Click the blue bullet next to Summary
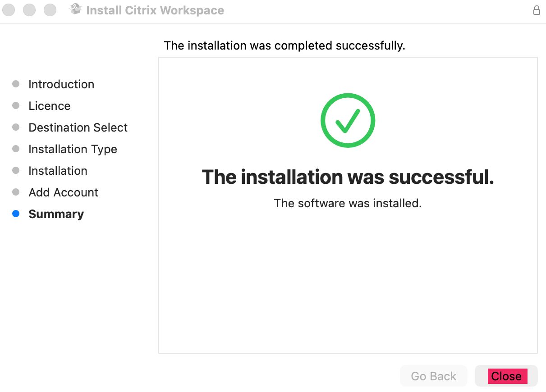The height and width of the screenshot is (392, 546). [x=16, y=214]
